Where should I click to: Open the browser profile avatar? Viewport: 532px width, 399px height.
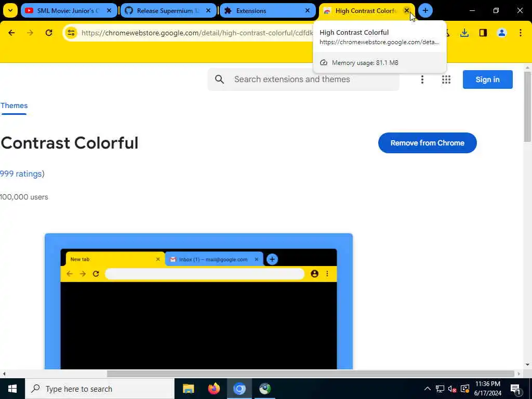[x=502, y=33]
